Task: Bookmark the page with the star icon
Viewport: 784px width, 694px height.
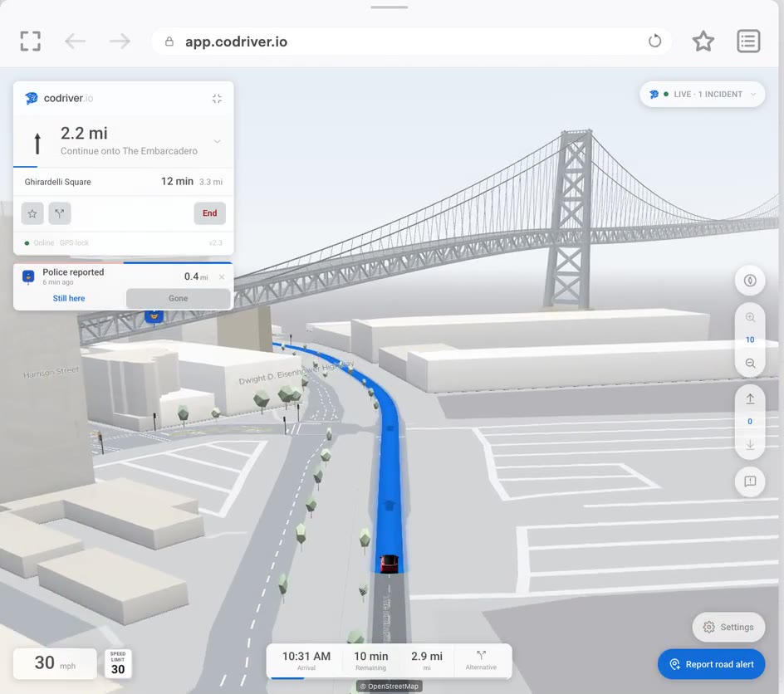Action: click(703, 41)
